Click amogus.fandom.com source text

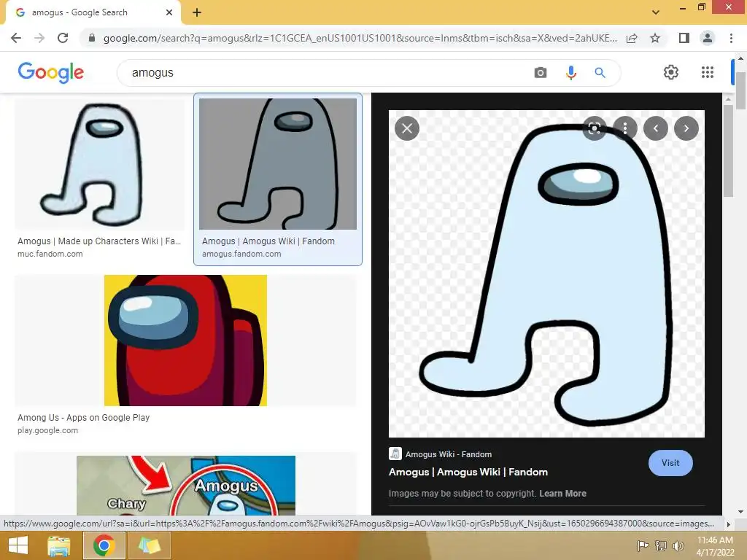[241, 254]
